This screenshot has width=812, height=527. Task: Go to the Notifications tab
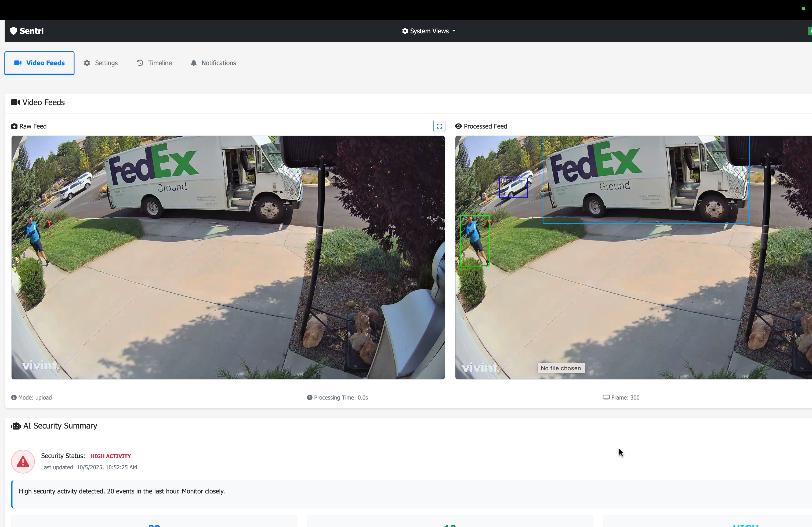[218, 63]
